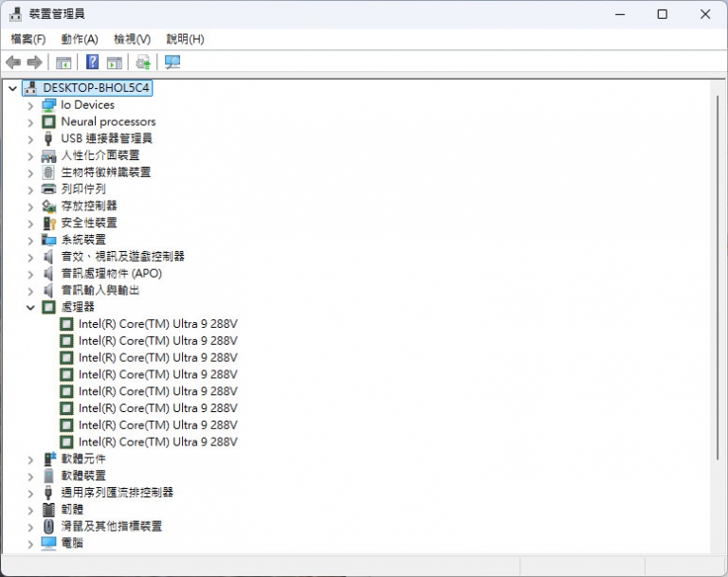Screen dimensions: 728x577
Task: Click the Forward arrow toolbar icon
Action: click(34, 62)
